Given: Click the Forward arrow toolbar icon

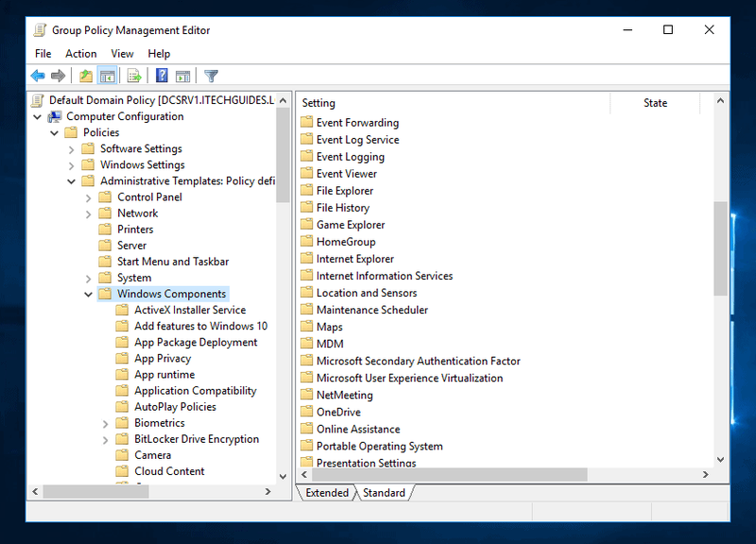Looking at the screenshot, I should [x=58, y=76].
